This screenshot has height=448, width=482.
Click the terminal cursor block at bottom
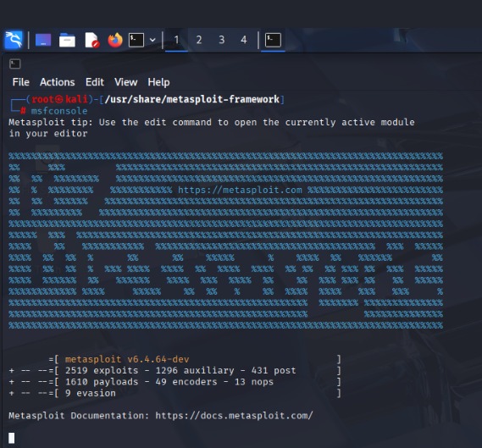click(11, 438)
